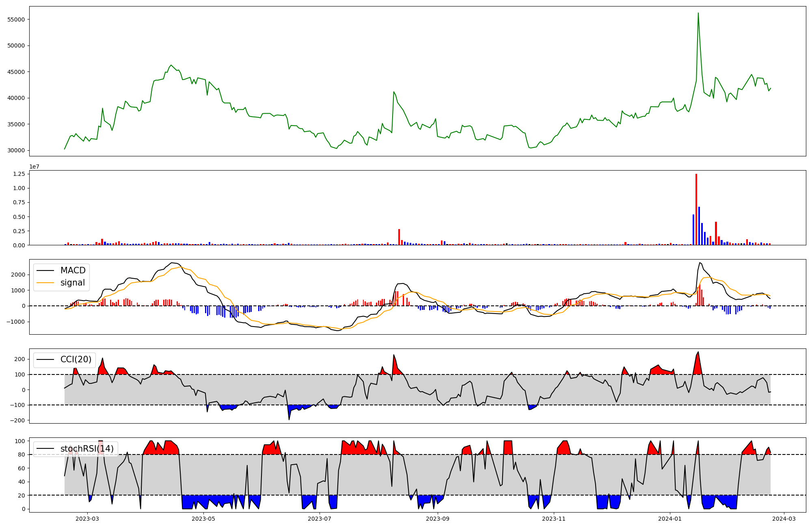The image size is (812, 528).
Task: Click the 80 tick on the stochRSI axis
Action: tap(21, 454)
